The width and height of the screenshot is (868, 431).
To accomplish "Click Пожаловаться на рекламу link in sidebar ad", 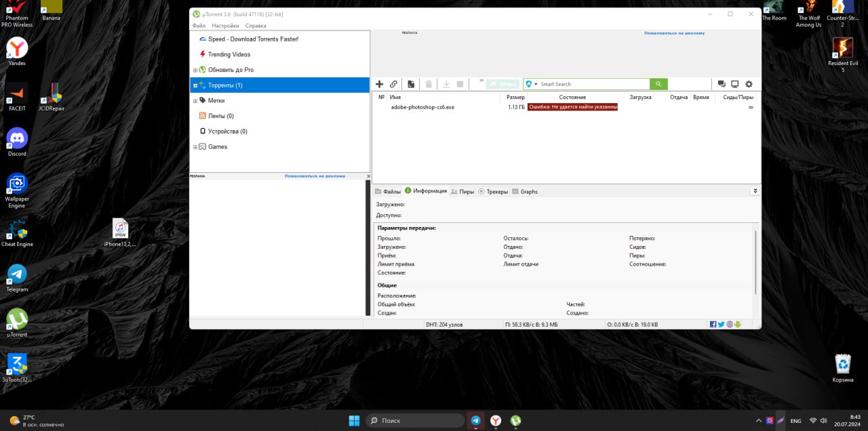I will point(315,176).
